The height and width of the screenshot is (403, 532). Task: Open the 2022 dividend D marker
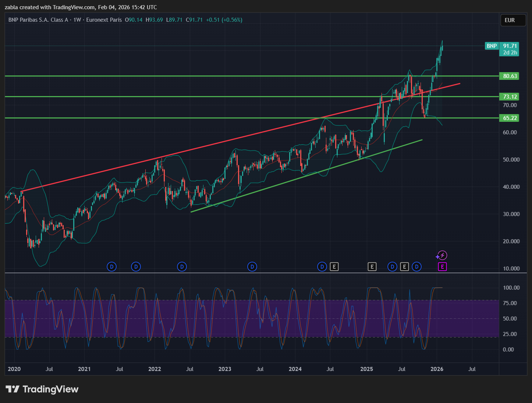pos(182,266)
